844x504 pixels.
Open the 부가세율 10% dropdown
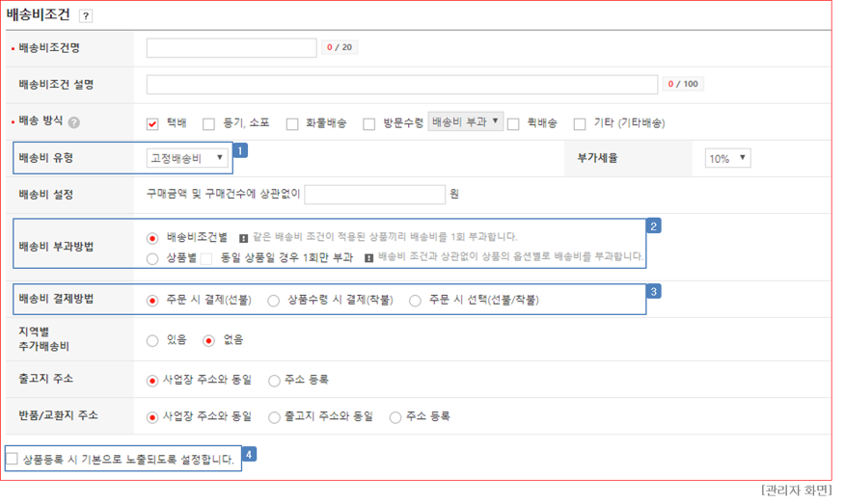[727, 158]
